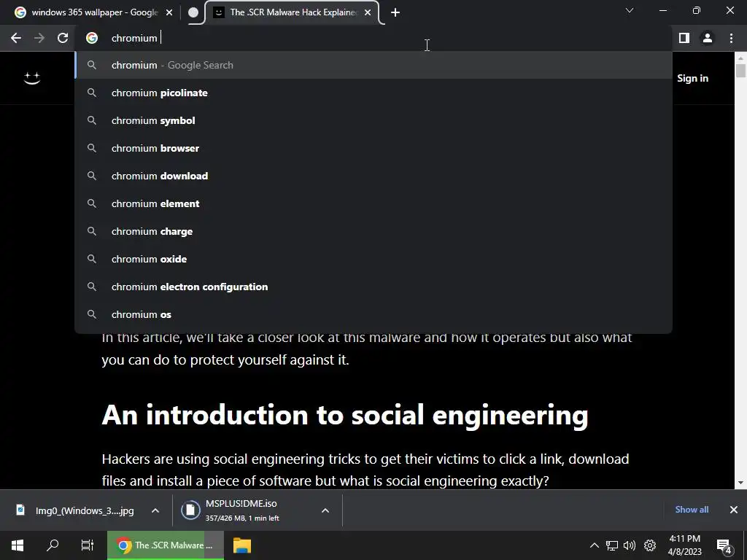This screenshot has width=747, height=560.
Task: Open Task View on taskbar
Action: pyautogui.click(x=88, y=545)
